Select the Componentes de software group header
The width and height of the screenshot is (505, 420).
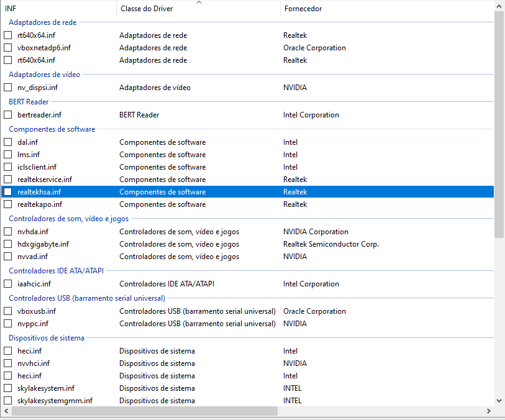click(x=52, y=129)
